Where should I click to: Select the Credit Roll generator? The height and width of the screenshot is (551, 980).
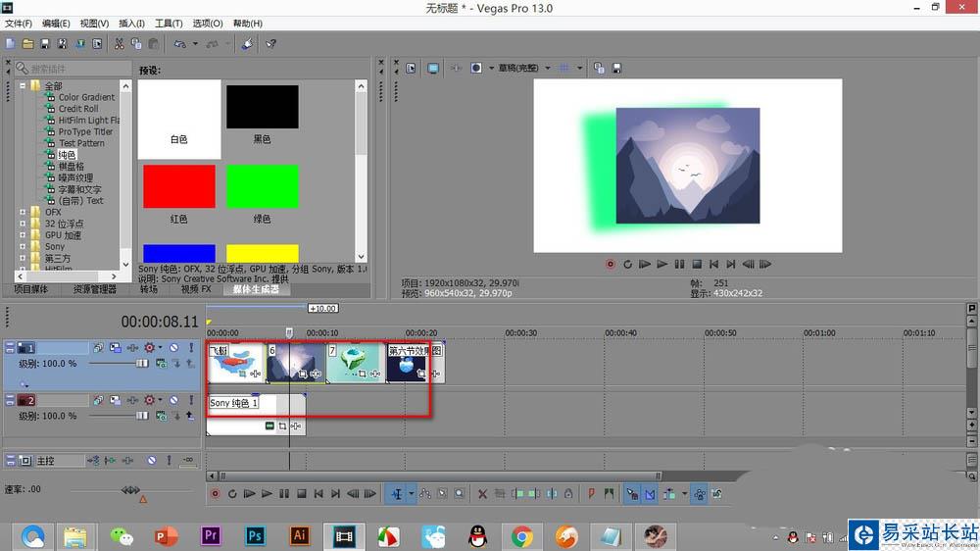(78, 108)
